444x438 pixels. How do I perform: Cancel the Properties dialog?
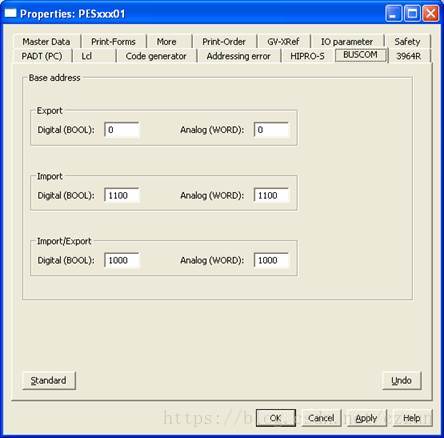321,418
